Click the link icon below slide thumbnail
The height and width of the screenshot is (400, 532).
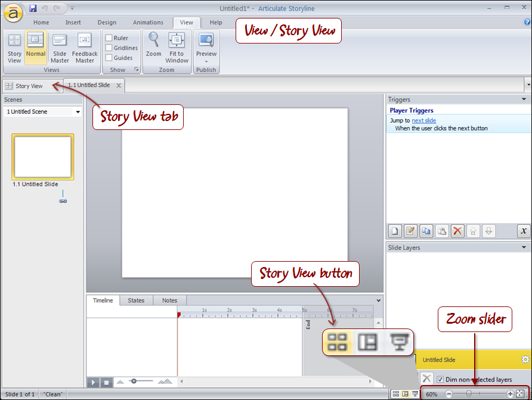click(63, 201)
